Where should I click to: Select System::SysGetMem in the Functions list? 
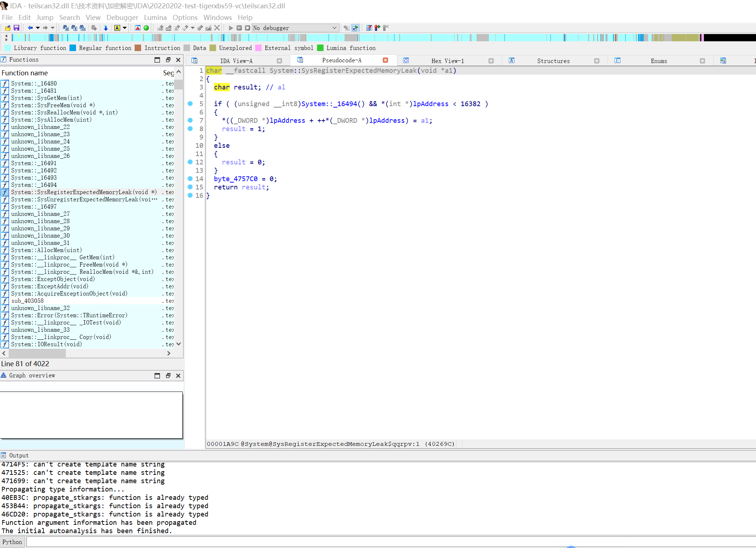click(x=47, y=98)
